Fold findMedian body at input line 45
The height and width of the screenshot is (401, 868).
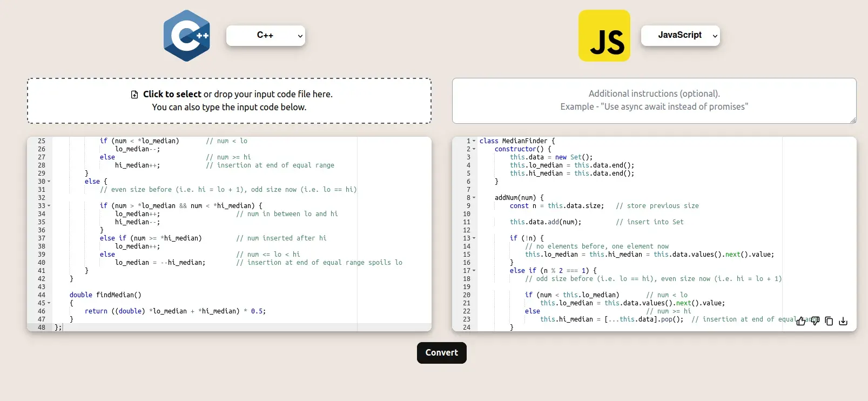(49, 303)
